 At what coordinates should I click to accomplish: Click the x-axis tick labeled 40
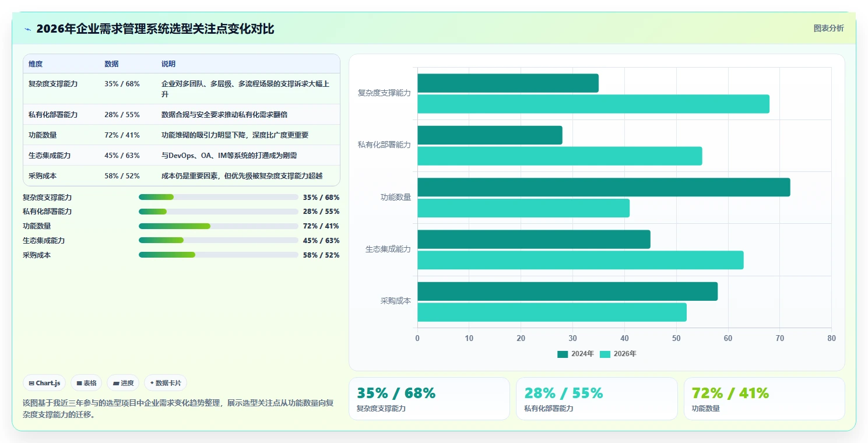(x=624, y=339)
